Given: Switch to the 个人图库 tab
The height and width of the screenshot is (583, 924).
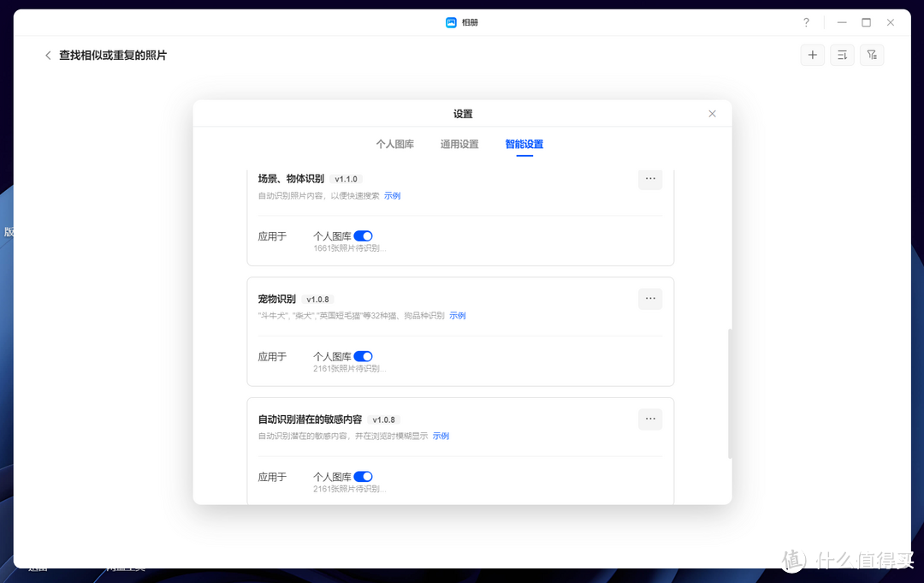Looking at the screenshot, I should (x=396, y=144).
